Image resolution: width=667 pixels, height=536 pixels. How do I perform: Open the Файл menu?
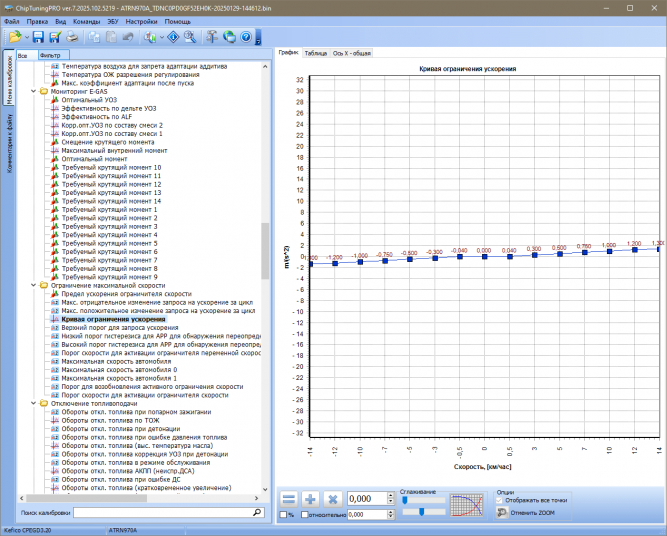pos(11,21)
